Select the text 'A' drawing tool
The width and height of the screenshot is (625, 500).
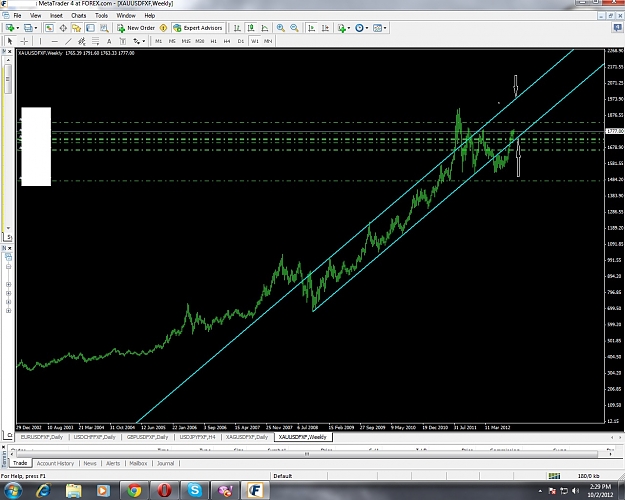(109, 41)
